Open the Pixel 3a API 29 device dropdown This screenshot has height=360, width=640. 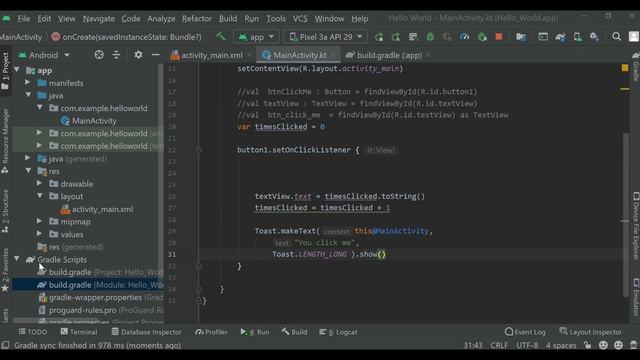[x=325, y=37]
